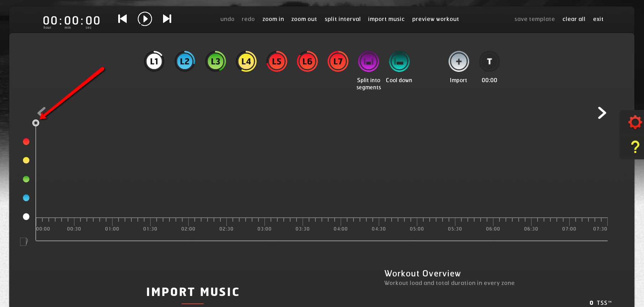The width and height of the screenshot is (644, 307).
Task: Select the yellow L4 zone icon
Action: click(246, 62)
